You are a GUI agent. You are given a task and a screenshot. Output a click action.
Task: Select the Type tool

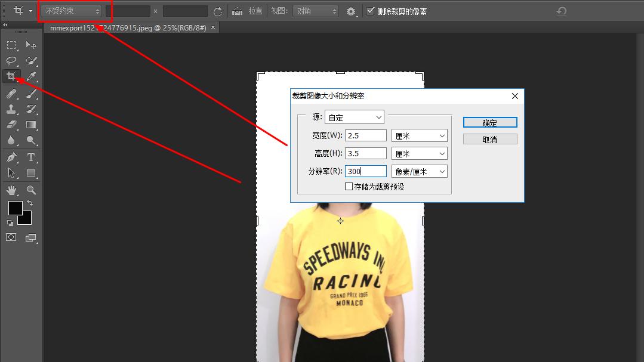[31, 157]
